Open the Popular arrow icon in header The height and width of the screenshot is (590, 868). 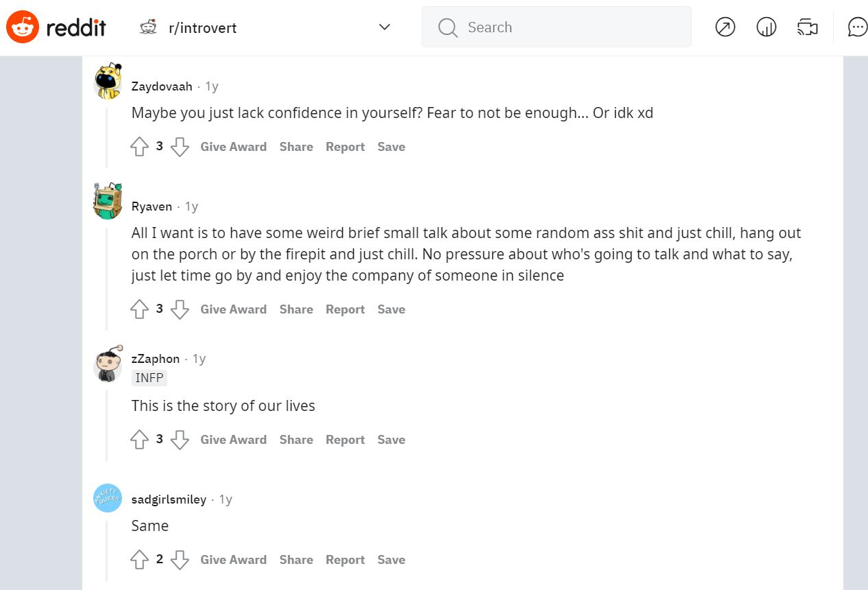coord(725,27)
